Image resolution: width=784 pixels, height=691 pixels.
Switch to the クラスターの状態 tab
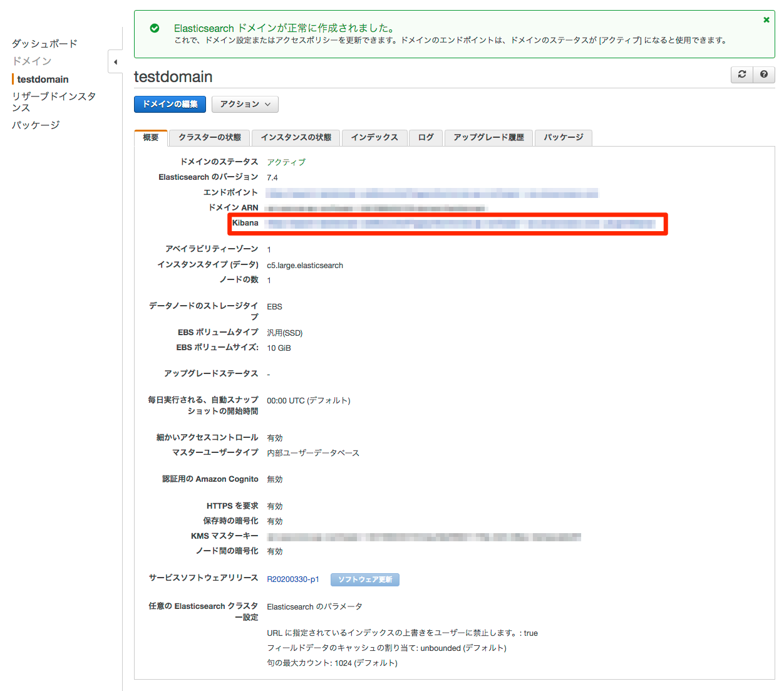click(x=209, y=138)
